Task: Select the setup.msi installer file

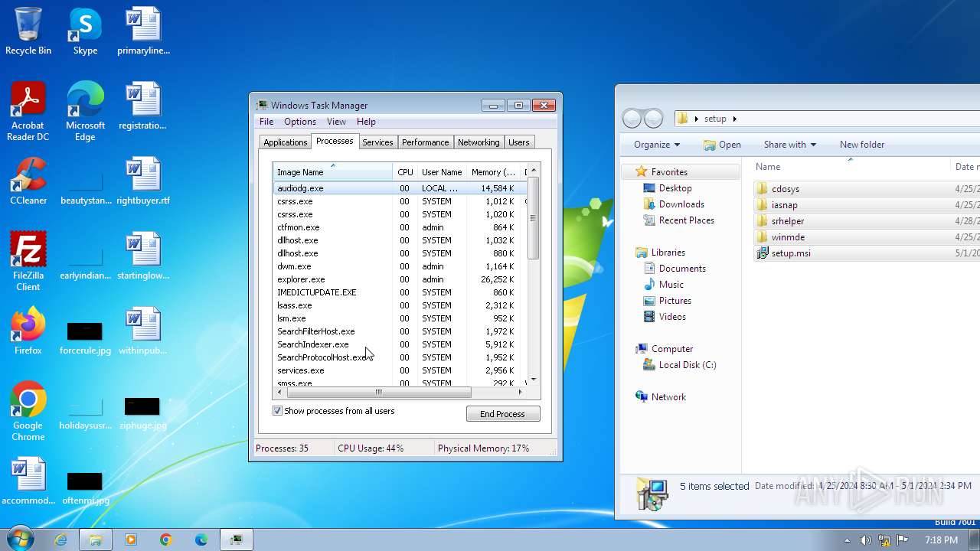Action: [x=790, y=253]
